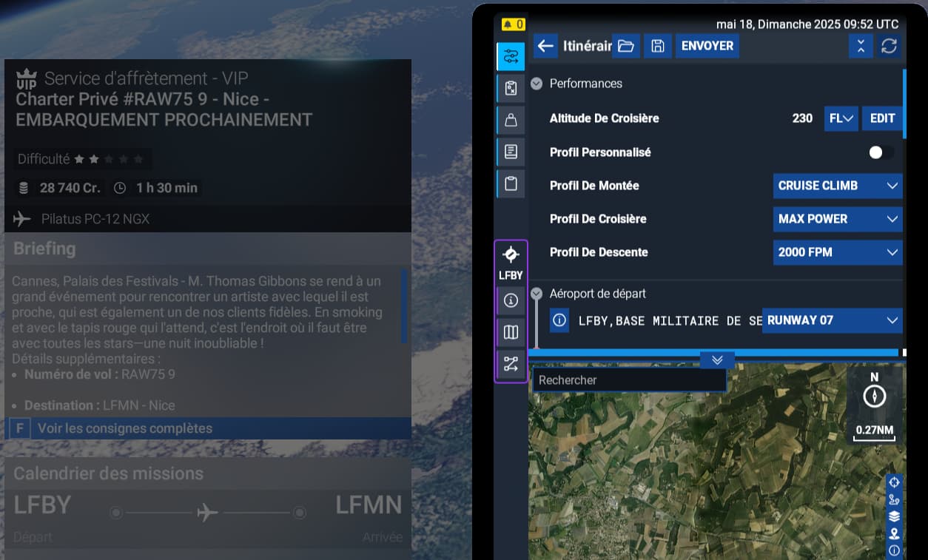Select the flight settings sliders tab in sidebar
This screenshot has height=560, width=928.
[511, 56]
